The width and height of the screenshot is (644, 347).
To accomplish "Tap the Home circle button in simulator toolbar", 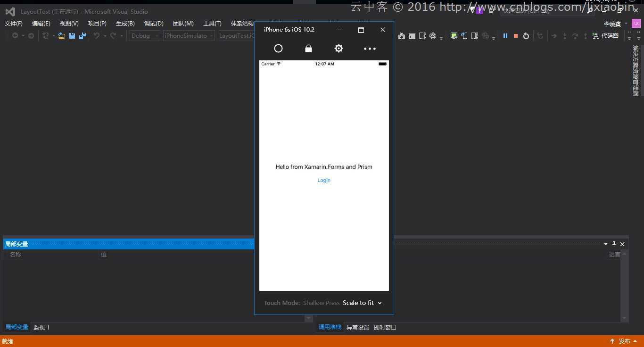I will [278, 48].
